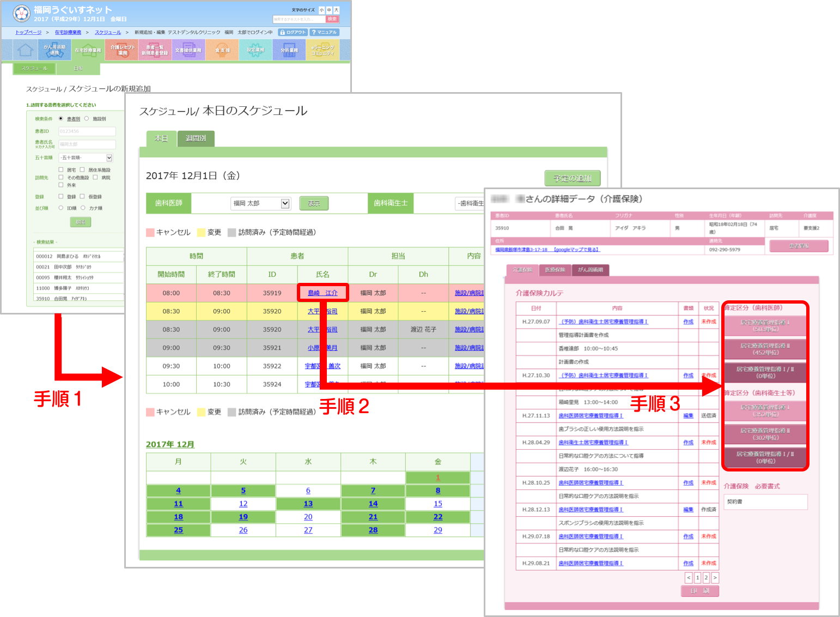Click the 患者ID input field
This screenshot has height=617, width=840.
pyautogui.click(x=87, y=131)
